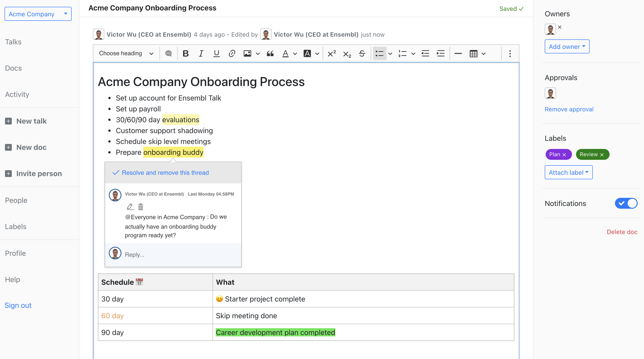The height and width of the screenshot is (359, 644).
Task: Toggle italic formatting
Action: pyautogui.click(x=201, y=53)
